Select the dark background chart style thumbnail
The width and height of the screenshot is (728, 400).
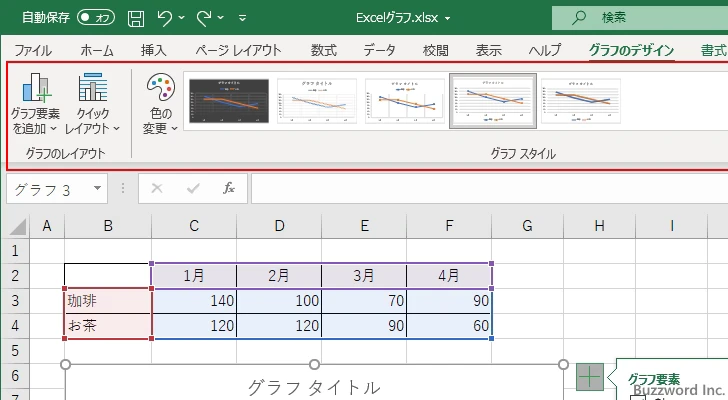click(228, 102)
